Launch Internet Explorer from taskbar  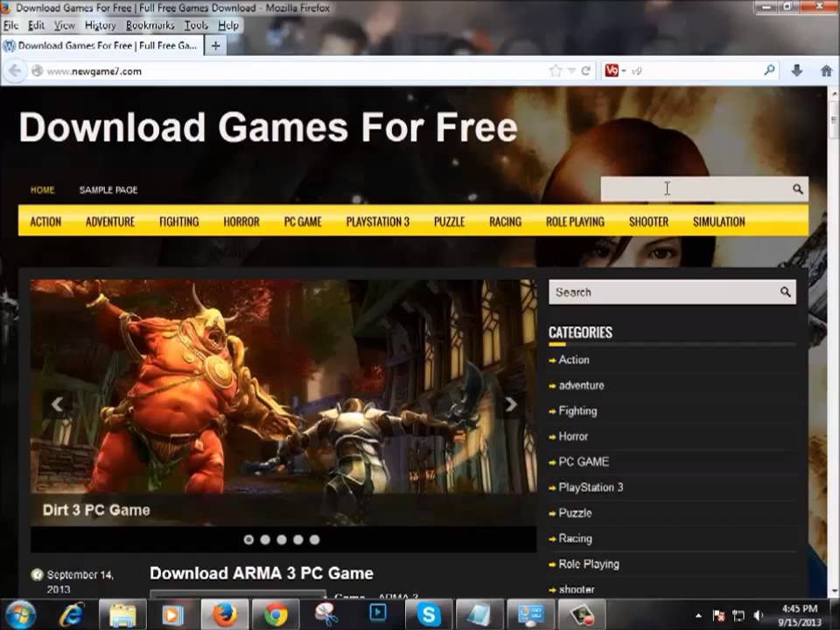tap(71, 614)
